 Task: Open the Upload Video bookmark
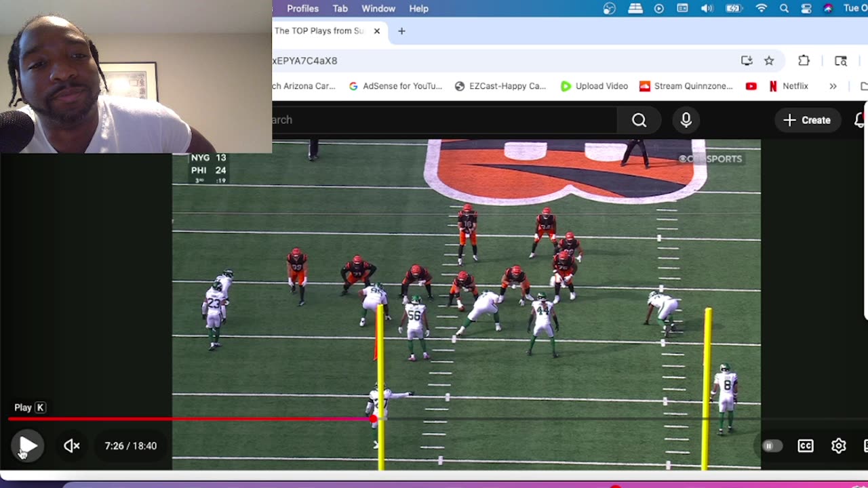(594, 86)
